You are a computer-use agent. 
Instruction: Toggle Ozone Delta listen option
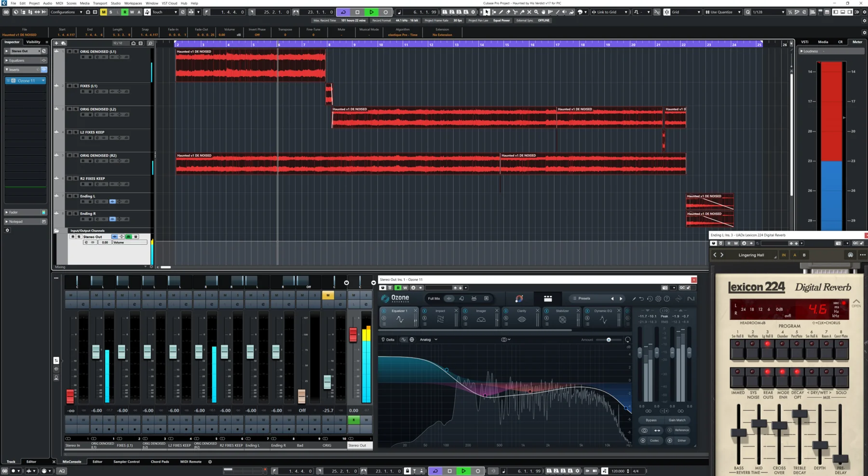pos(388,340)
